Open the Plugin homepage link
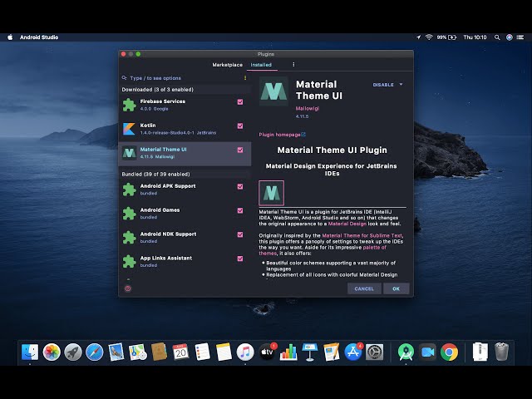532x399 pixels. click(x=282, y=135)
